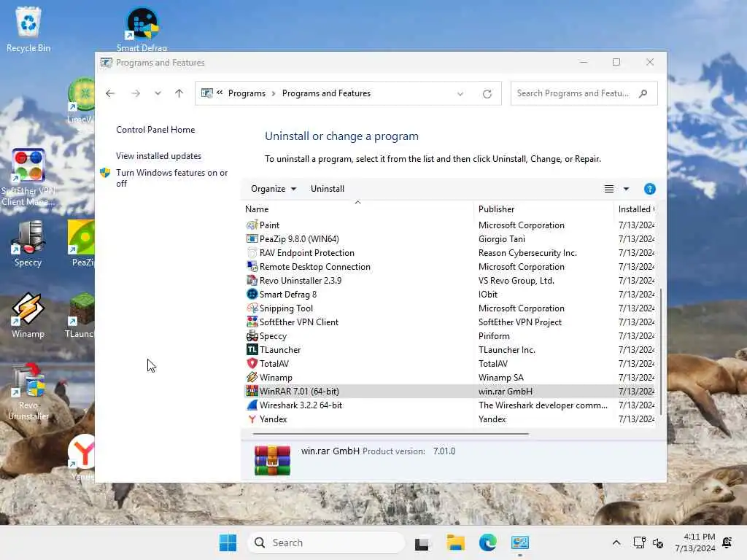Viewport: 747px width, 560px height.
Task: Click the Yandex list icon
Action: point(252,419)
